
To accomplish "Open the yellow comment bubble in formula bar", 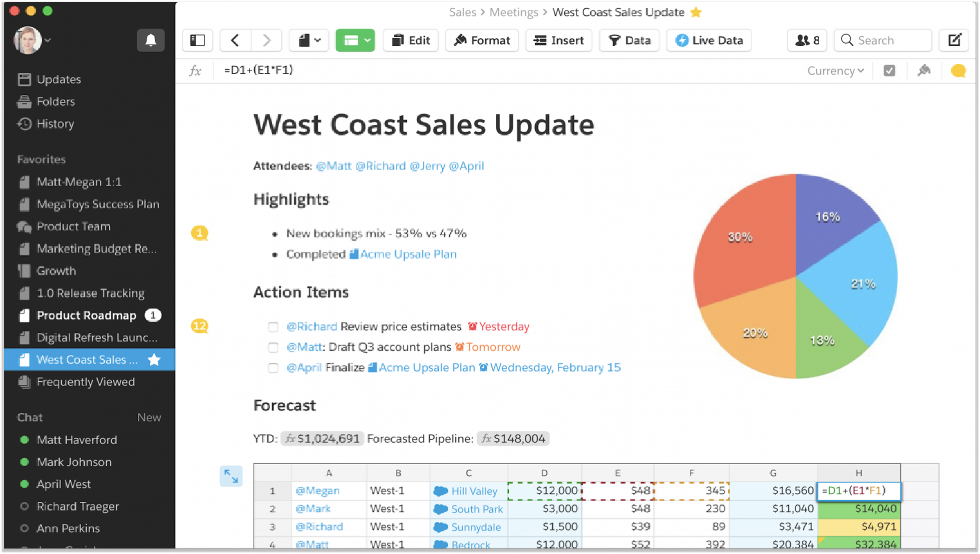I will tap(958, 71).
